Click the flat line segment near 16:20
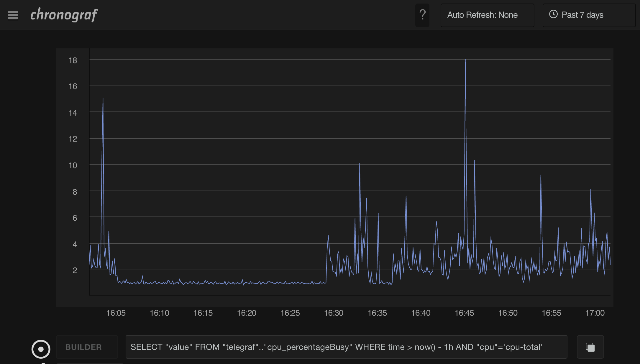The image size is (640, 364). click(247, 283)
